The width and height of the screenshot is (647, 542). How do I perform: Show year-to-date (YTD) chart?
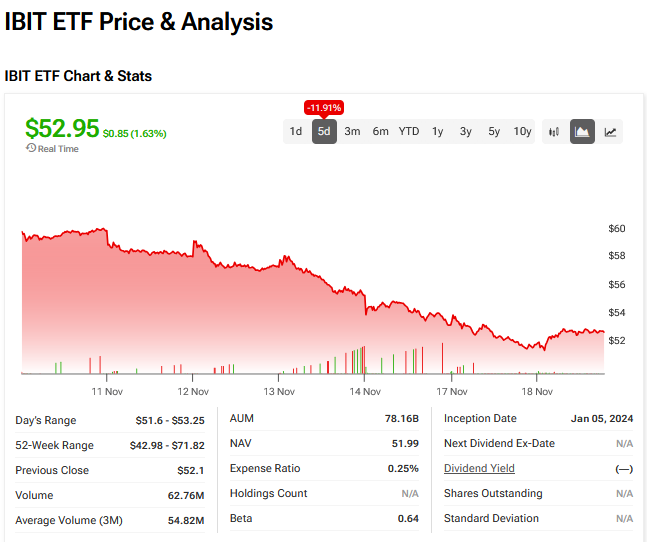tap(409, 131)
